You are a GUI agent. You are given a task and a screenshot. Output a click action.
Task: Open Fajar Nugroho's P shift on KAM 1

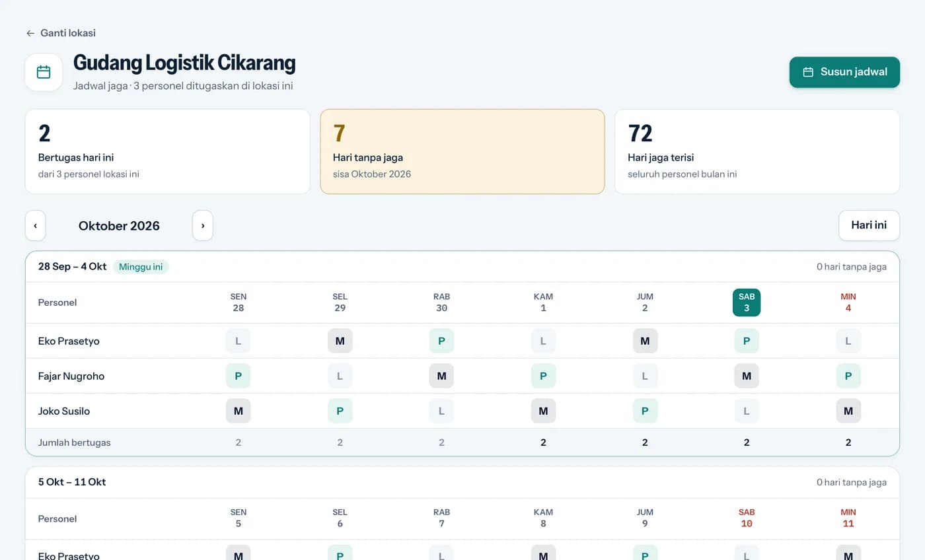click(x=543, y=376)
